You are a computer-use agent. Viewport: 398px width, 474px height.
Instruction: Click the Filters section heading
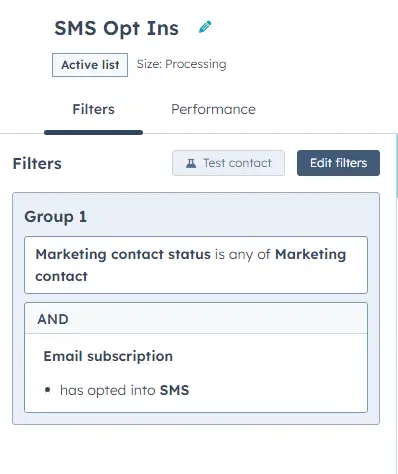37,164
